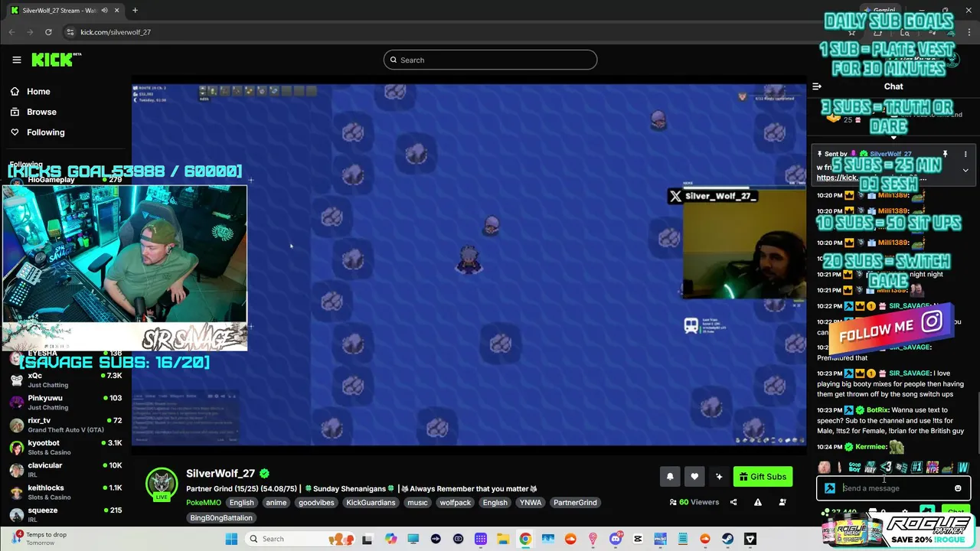Select the wolfpack tag
This screenshot has width=980, height=551.
tap(456, 503)
